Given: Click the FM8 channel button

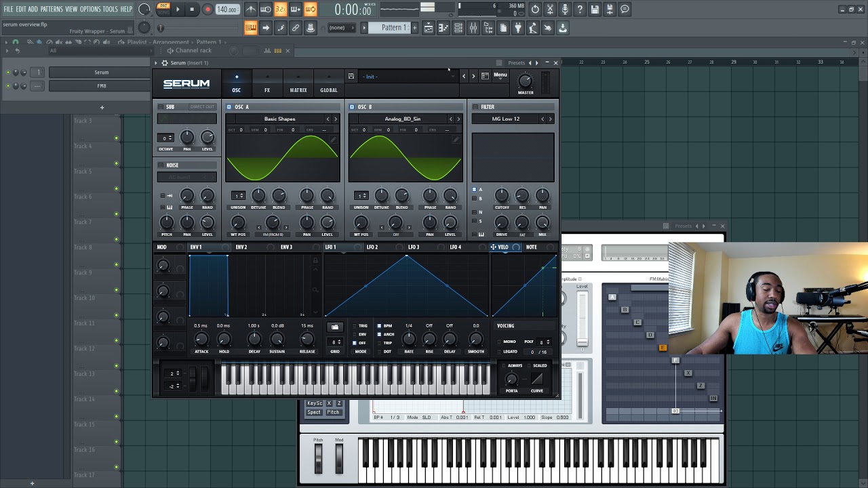Looking at the screenshot, I should pos(101,86).
